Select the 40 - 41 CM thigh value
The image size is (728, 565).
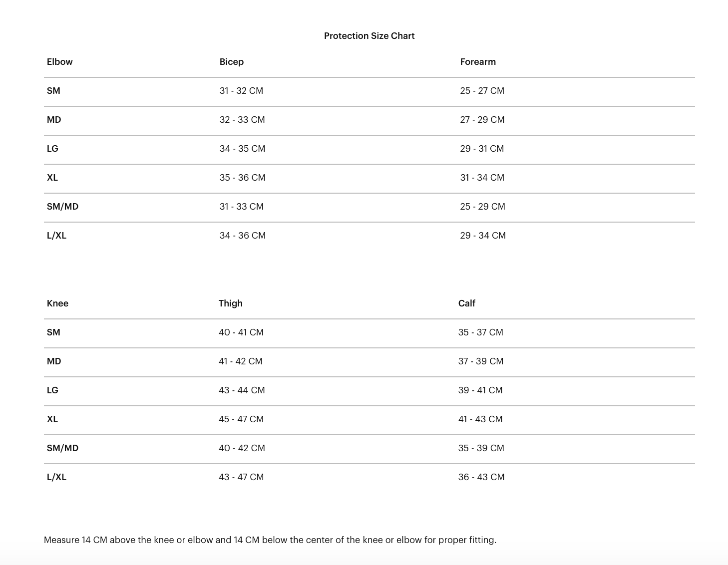pyautogui.click(x=241, y=332)
